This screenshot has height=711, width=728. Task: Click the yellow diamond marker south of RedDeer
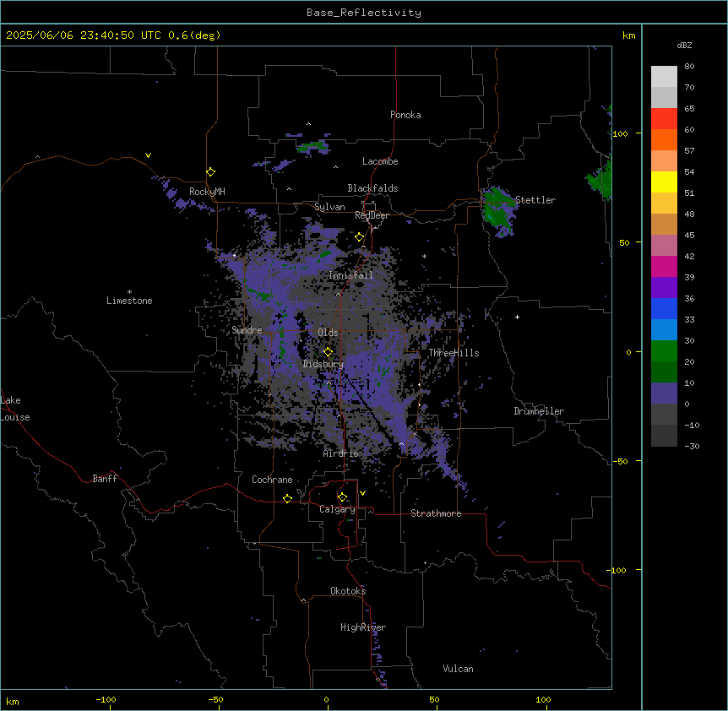(x=359, y=237)
